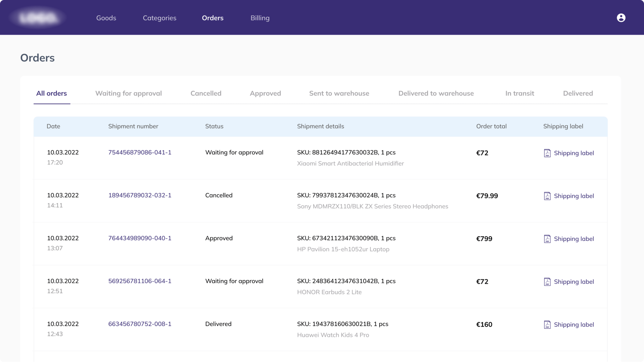Click the PDF icon in the €799 row
Viewport: 644px width, 362px height.
(547, 239)
